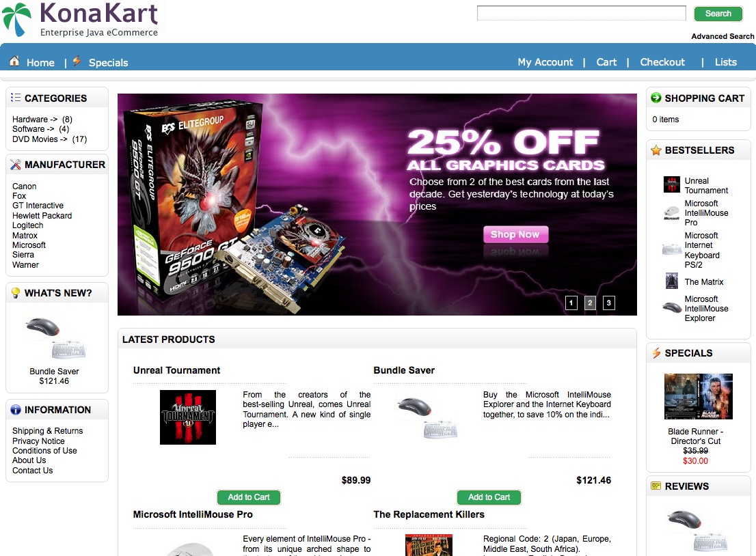756x556 pixels.
Task: Click the Specials lightning bolt icon in navbar
Action: [77, 61]
